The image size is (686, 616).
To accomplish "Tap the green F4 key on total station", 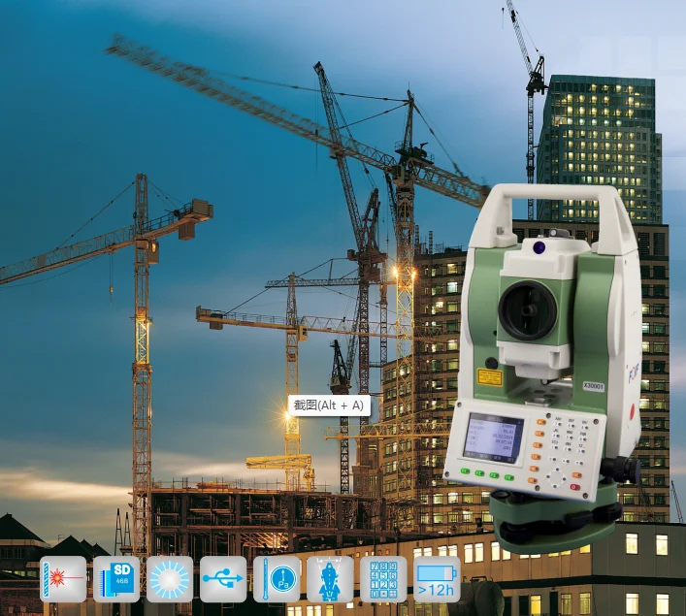I will (508, 477).
